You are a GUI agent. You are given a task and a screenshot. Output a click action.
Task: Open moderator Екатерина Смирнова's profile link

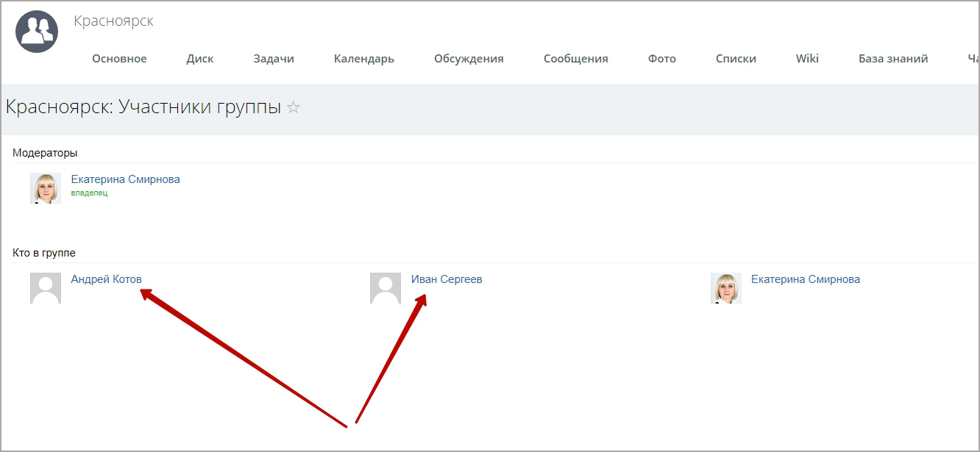point(125,179)
